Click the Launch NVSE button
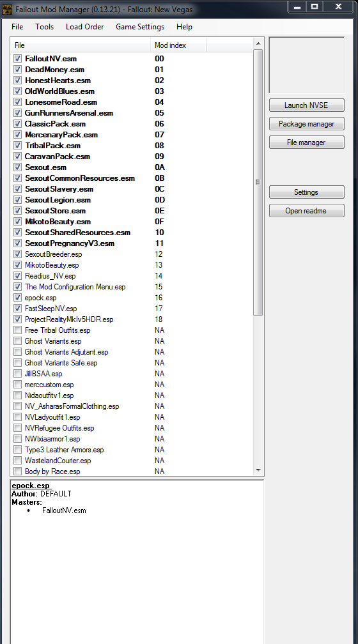This screenshot has height=644, width=358. coord(307,105)
